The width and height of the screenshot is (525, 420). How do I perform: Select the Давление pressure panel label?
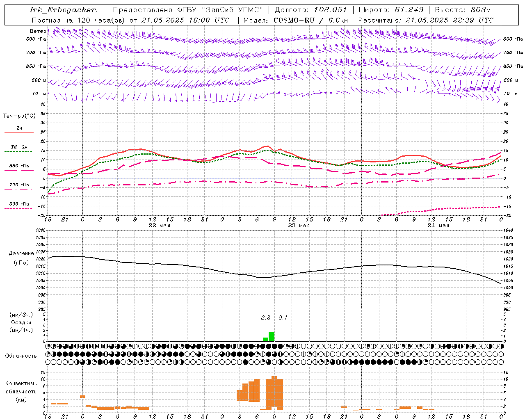click(21, 253)
